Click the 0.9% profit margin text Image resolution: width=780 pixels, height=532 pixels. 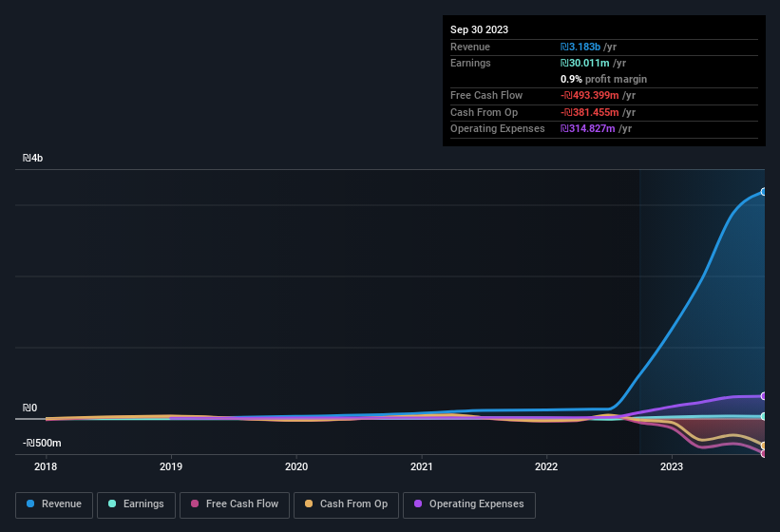603,79
